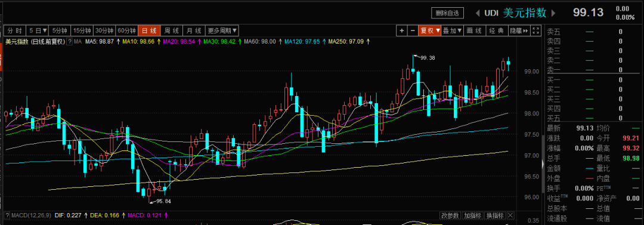Toggle fullscreen chart expand icon
644x225 pixels.
[x=535, y=30]
